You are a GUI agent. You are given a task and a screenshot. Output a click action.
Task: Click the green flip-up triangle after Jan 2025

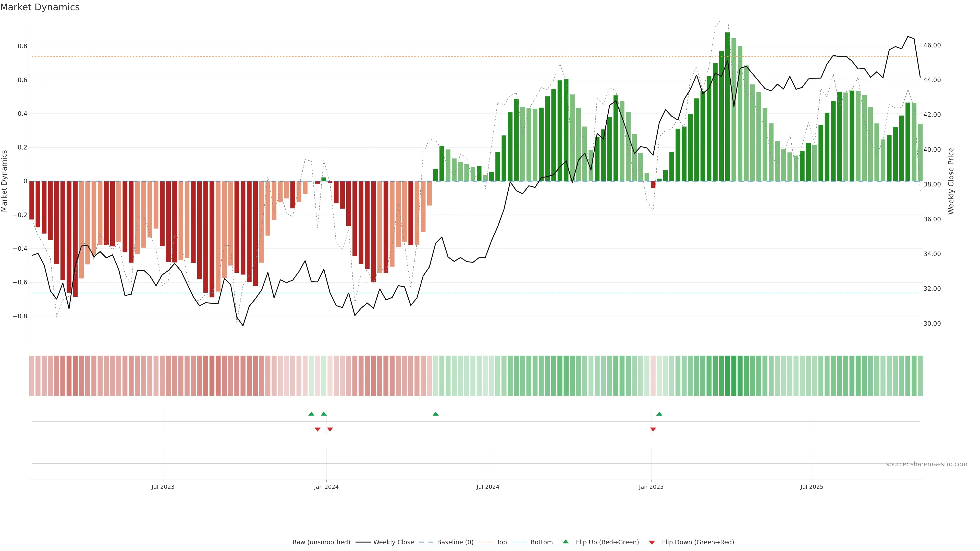coord(659,414)
